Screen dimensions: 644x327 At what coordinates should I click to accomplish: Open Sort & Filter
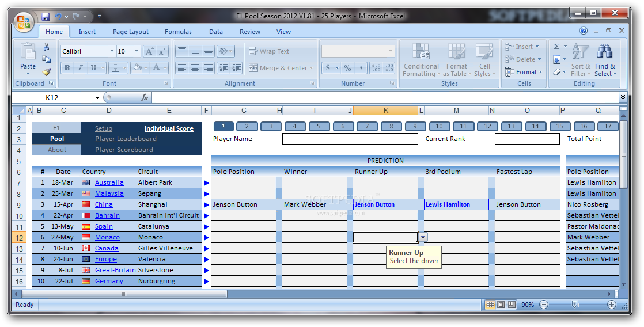pos(580,60)
